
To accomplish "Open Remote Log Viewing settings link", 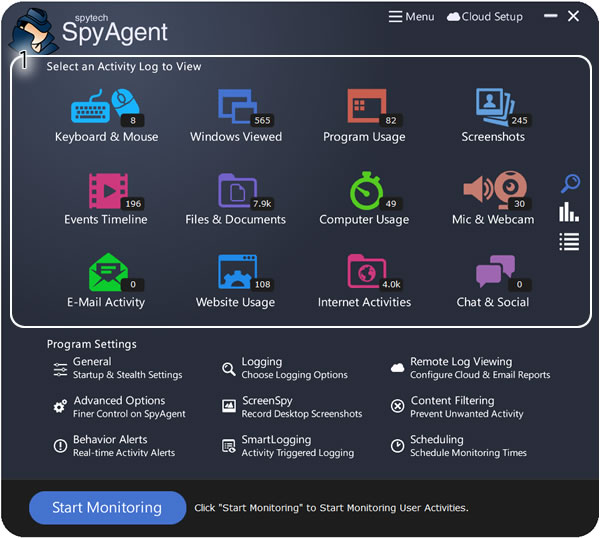I will tap(480, 368).
